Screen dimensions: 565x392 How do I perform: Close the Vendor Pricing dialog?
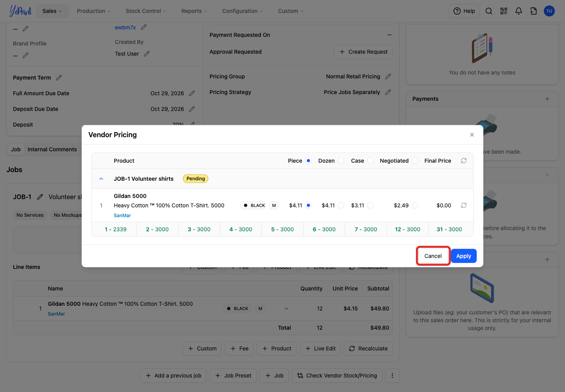[472, 135]
